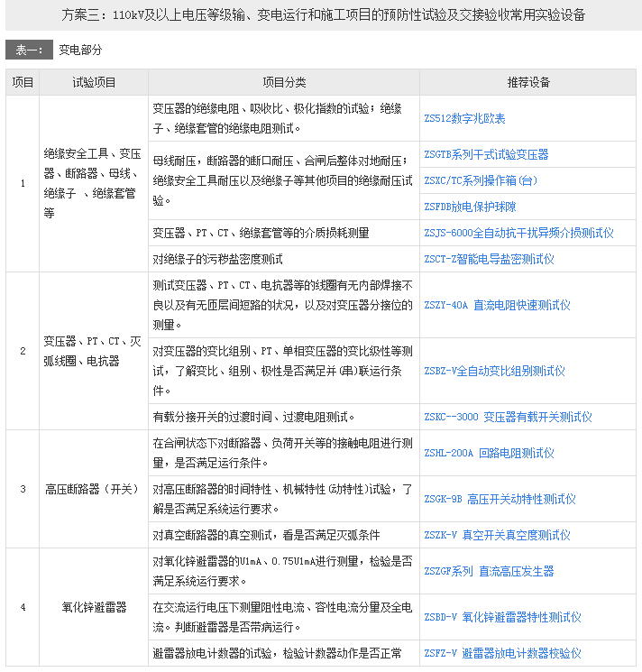
Task: Select the ZSFDB放电保护球隙 link
Action: [x=470, y=207]
